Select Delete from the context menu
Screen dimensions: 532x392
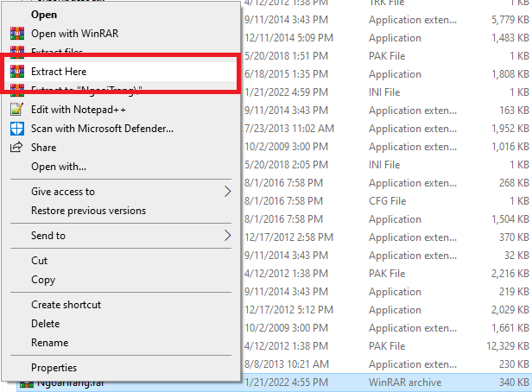click(x=46, y=324)
